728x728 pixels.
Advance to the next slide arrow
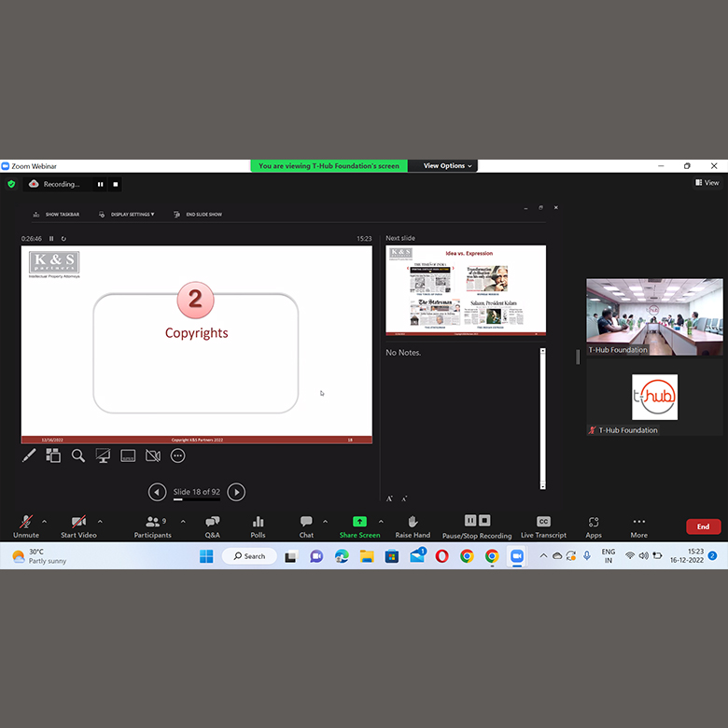[237, 492]
